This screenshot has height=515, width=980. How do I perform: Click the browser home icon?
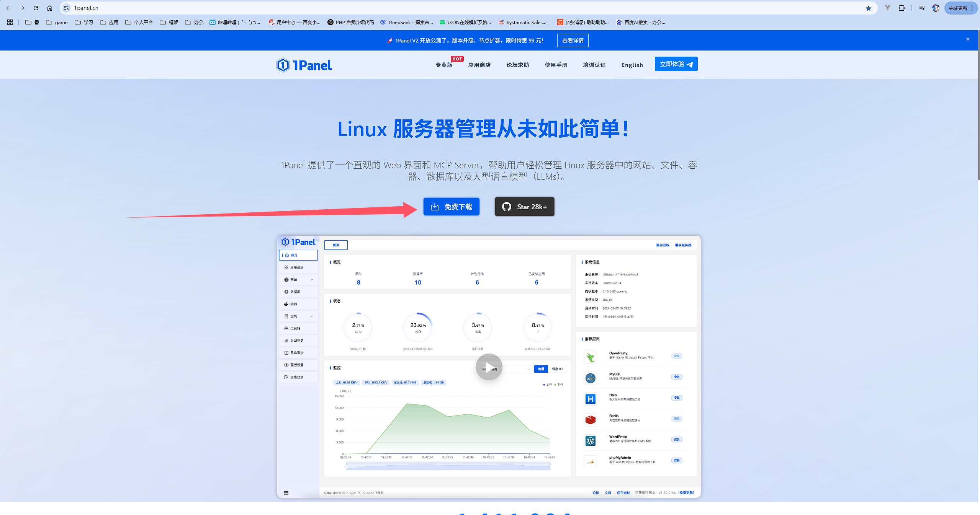[x=50, y=8]
